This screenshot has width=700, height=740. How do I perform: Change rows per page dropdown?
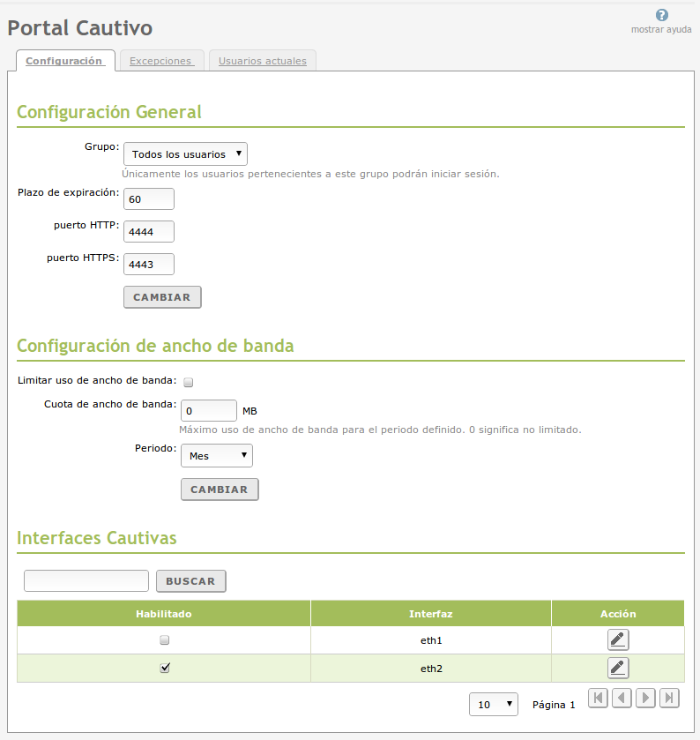coord(494,704)
